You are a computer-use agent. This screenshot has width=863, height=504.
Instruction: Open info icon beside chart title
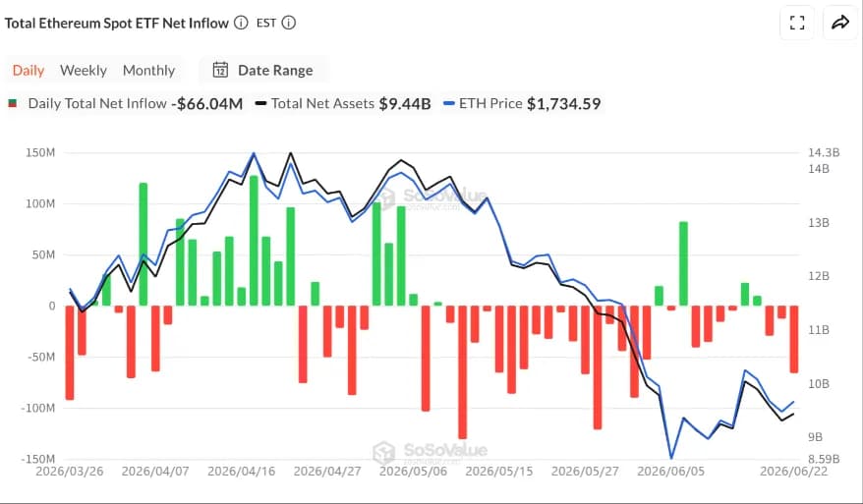[241, 23]
